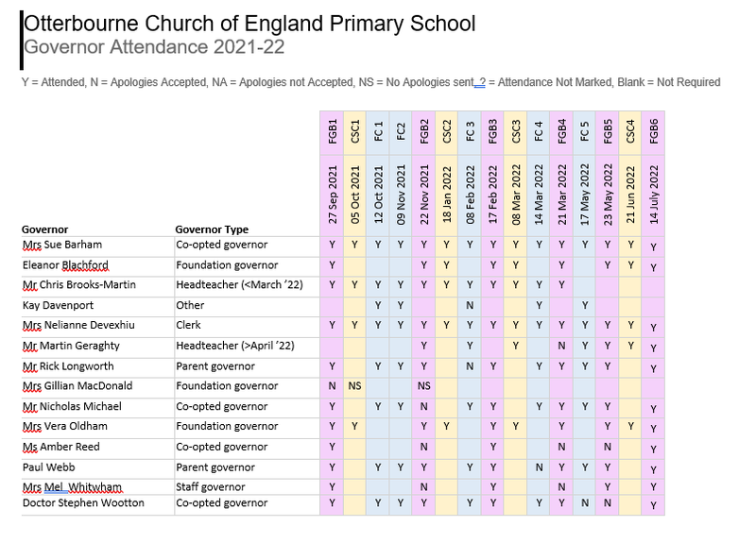The width and height of the screenshot is (756, 543).
Task: Click the 14 July 2022 date cell
Action: click(653, 195)
